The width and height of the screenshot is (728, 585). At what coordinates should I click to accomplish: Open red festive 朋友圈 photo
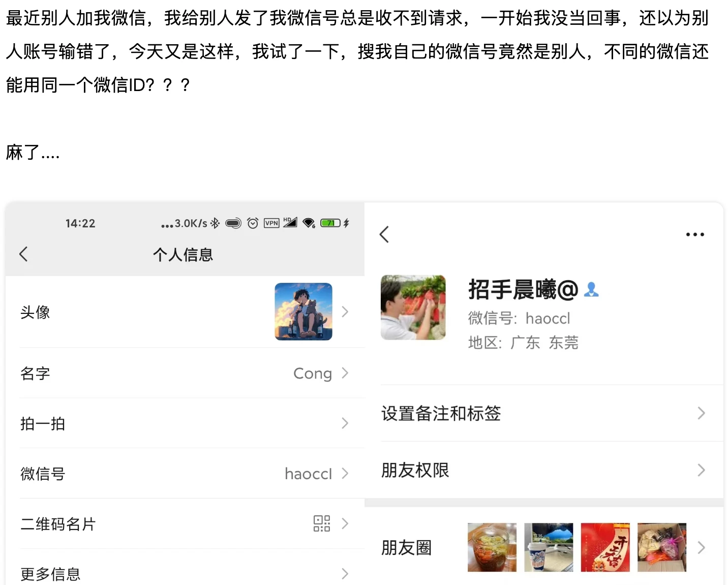(605, 547)
